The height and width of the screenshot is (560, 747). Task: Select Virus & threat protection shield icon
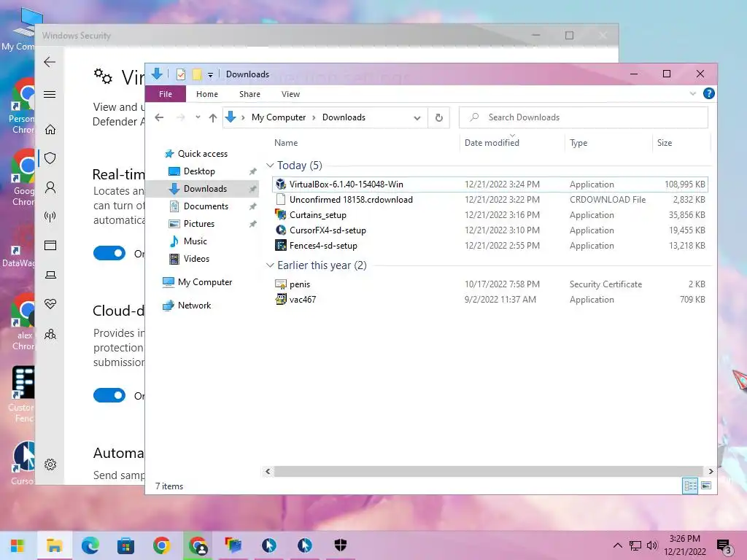pos(50,158)
